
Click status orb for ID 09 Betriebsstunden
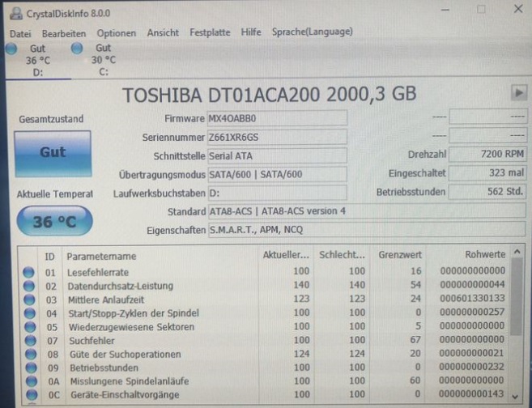pyautogui.click(x=31, y=368)
